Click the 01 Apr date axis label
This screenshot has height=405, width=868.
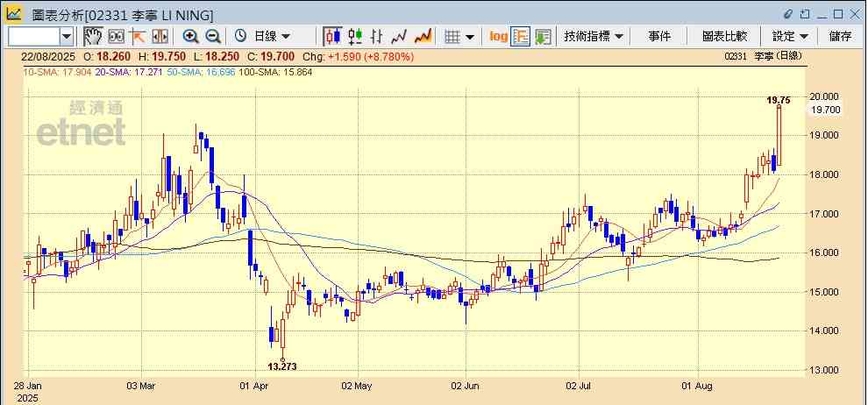256,385
